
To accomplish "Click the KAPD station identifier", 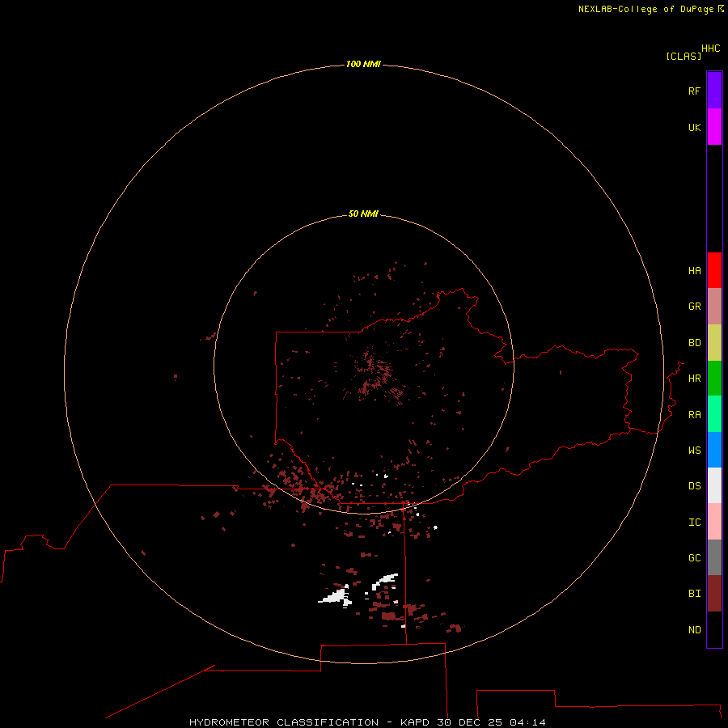I will tap(415, 722).
